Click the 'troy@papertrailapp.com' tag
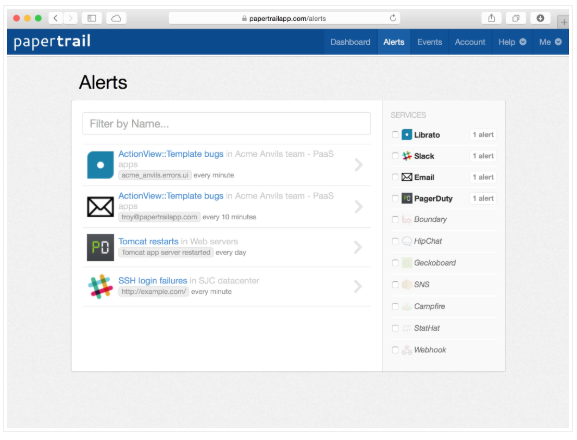 pos(159,217)
